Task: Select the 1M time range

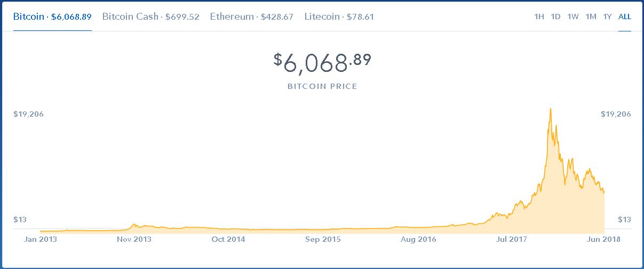Action: coord(591,17)
